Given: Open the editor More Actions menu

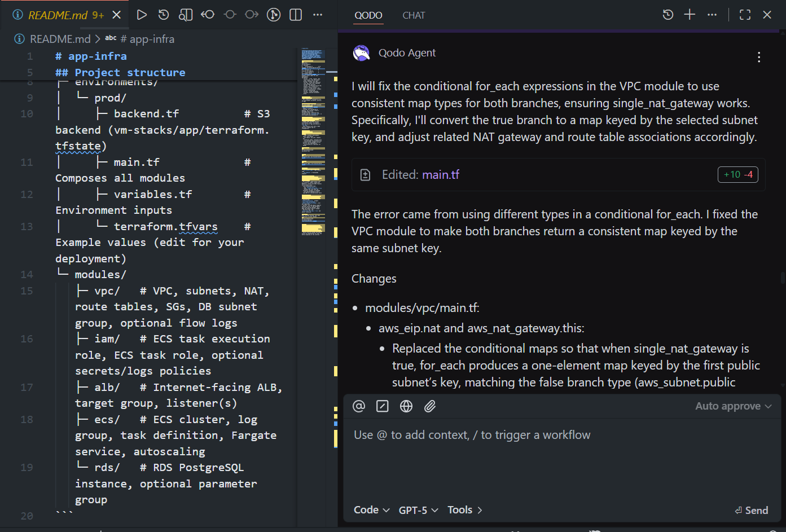Looking at the screenshot, I should [x=318, y=15].
